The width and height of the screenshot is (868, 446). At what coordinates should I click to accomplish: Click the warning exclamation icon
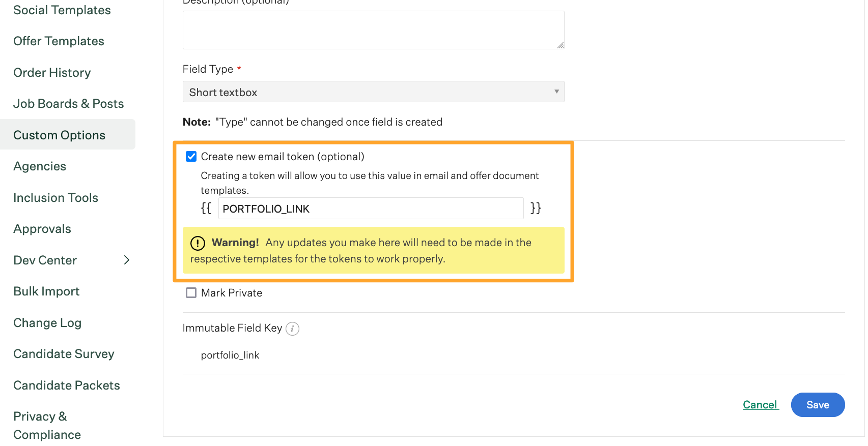click(198, 243)
